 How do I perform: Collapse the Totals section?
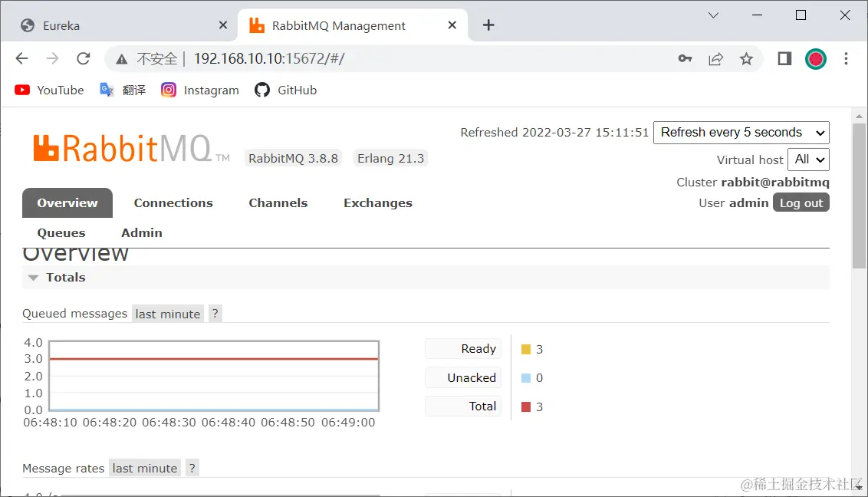tap(426, 278)
